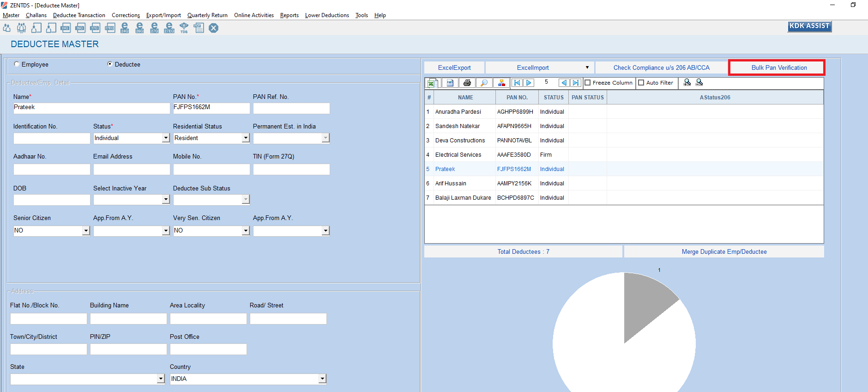Open the Quarterly Return menu
This screenshot has height=392, width=868.
[207, 15]
